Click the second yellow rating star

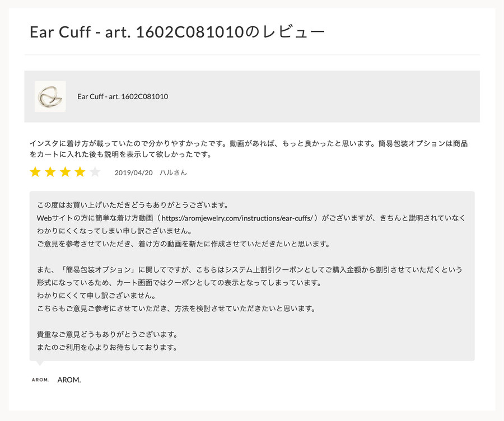pyautogui.click(x=50, y=172)
